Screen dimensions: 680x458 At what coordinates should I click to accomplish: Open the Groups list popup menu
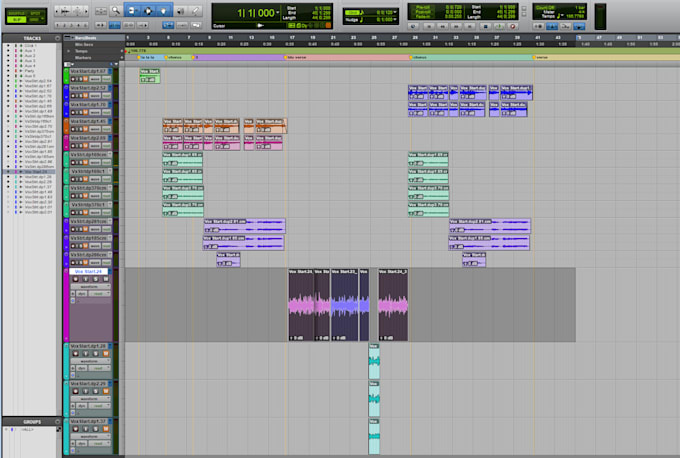(57, 422)
